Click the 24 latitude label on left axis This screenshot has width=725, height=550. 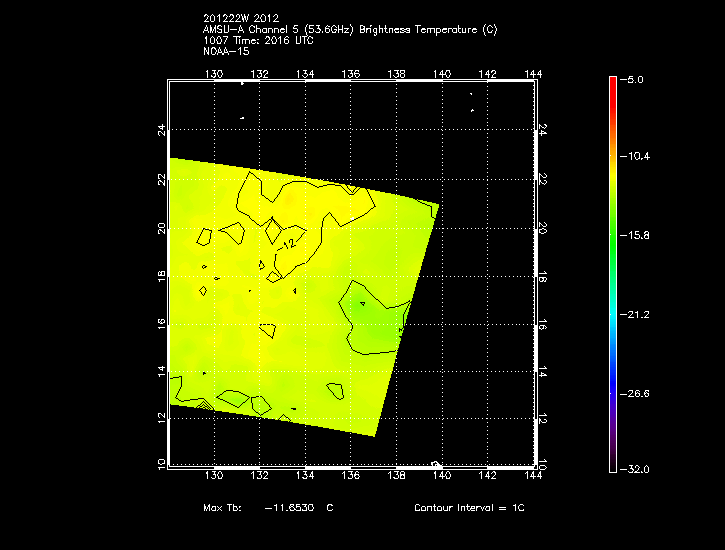(x=161, y=130)
